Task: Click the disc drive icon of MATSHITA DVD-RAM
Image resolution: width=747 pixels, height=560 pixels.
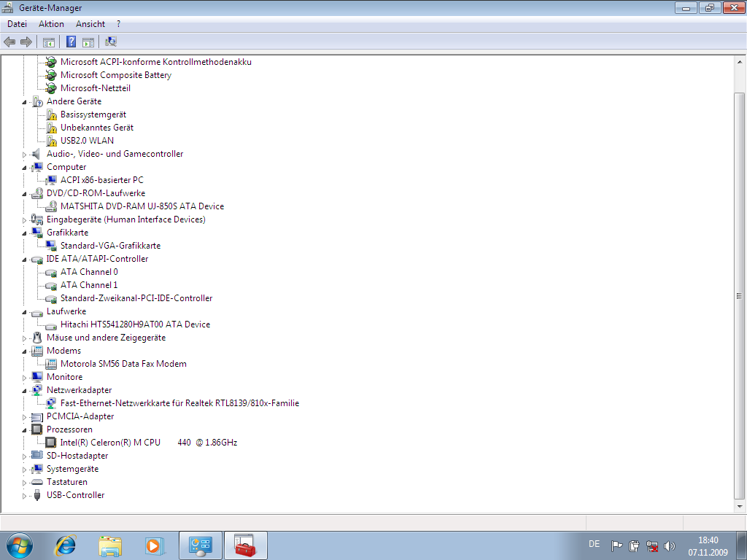Action: 51,206
